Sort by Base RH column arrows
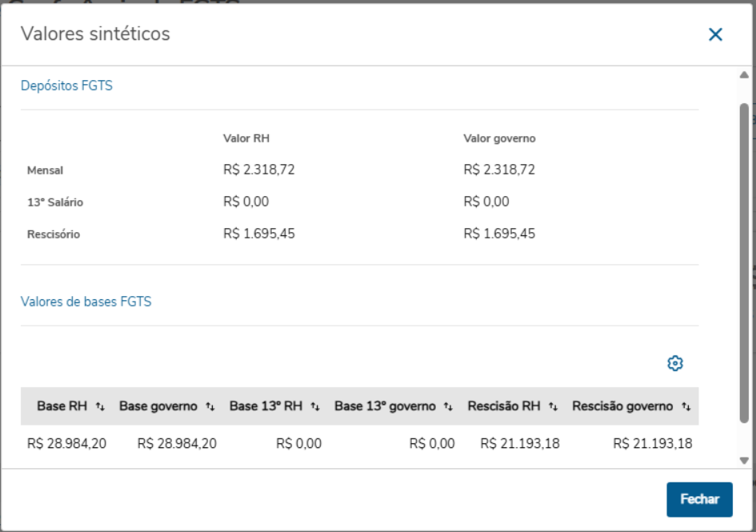 tap(100, 407)
